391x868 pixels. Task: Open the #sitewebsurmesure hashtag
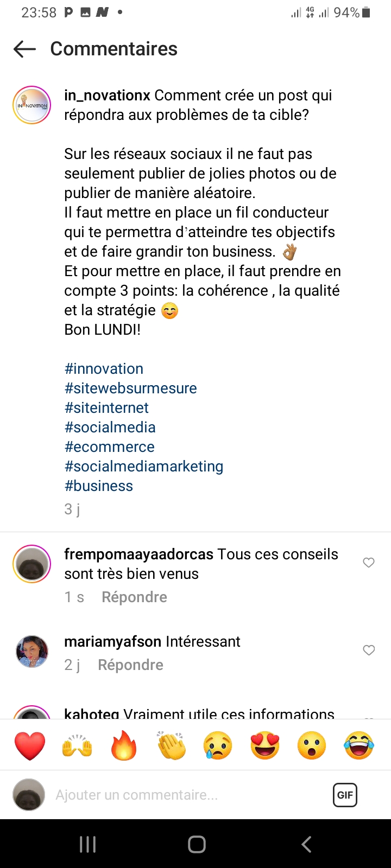[130, 388]
